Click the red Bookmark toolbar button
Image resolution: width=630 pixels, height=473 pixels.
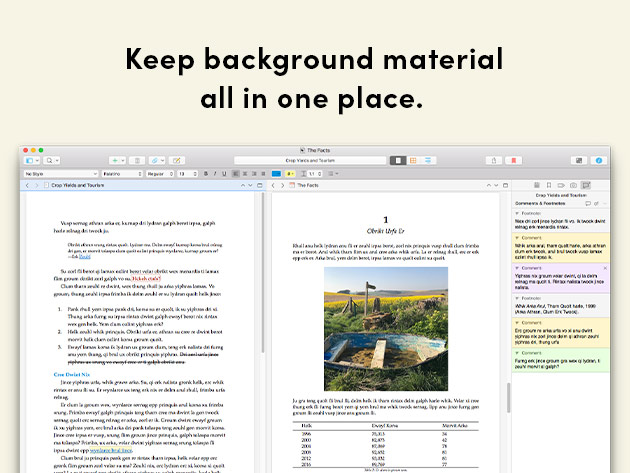pos(513,160)
